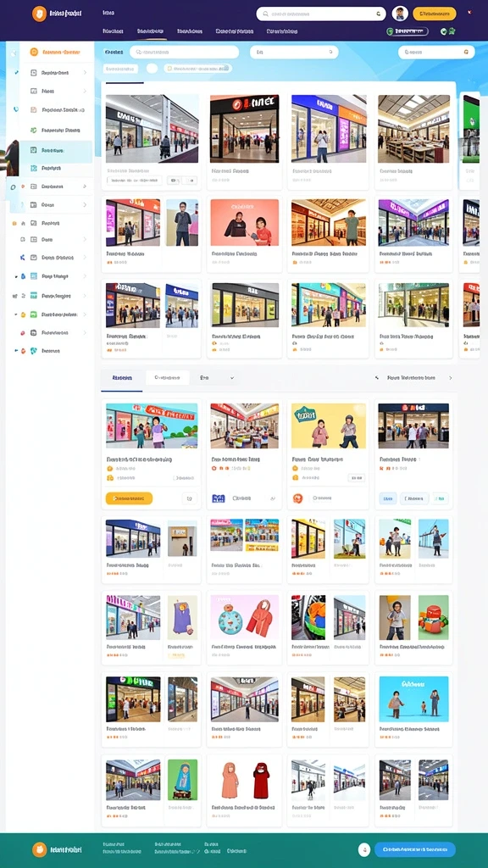Expand the first sidebar item's chevron arrow

click(x=85, y=73)
